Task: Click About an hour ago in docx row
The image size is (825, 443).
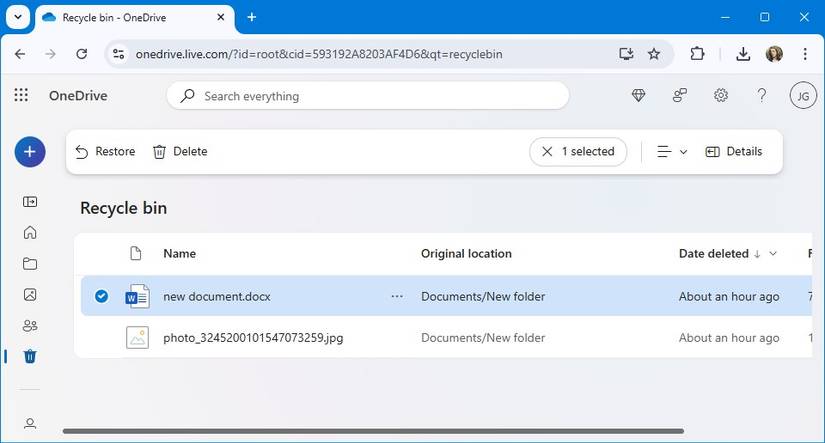Action: pyautogui.click(x=729, y=296)
